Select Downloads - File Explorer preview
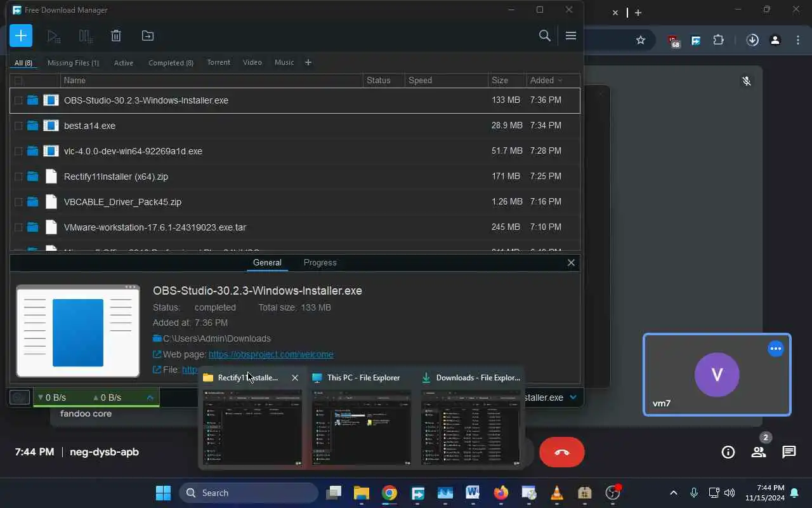This screenshot has width=812, height=508. point(470,427)
